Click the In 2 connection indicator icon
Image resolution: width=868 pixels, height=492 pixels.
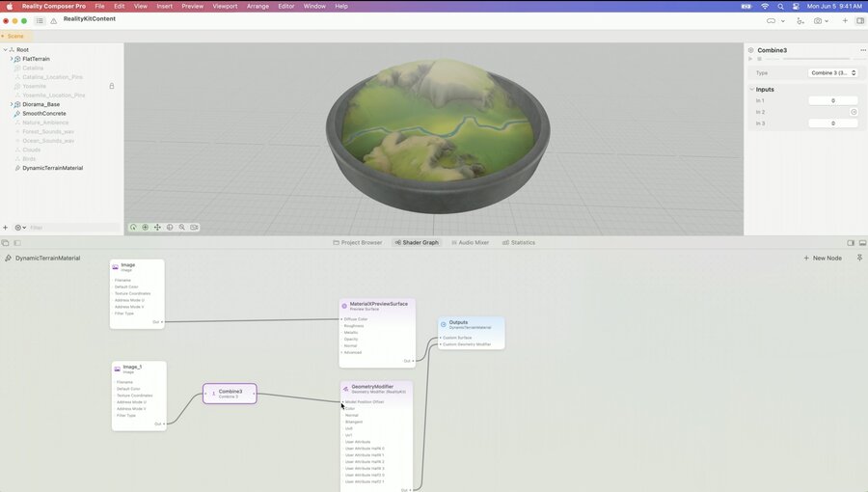854,112
